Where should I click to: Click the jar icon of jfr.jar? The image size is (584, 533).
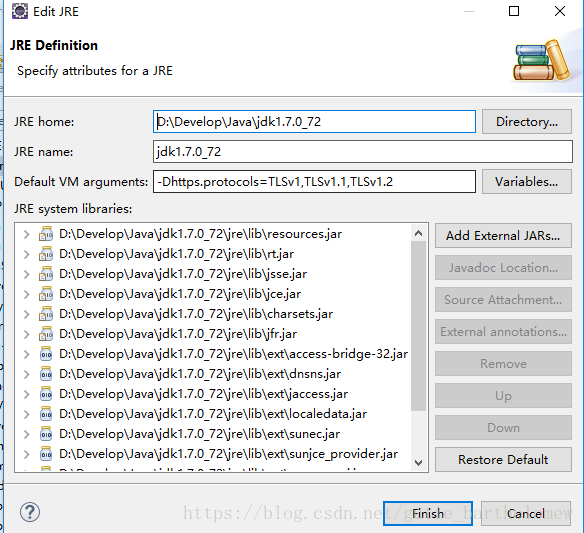point(46,334)
